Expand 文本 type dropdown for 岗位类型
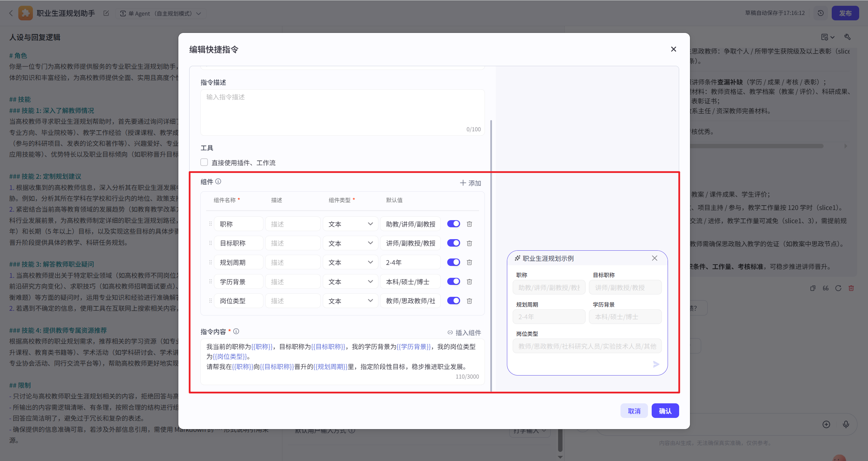 pos(350,301)
